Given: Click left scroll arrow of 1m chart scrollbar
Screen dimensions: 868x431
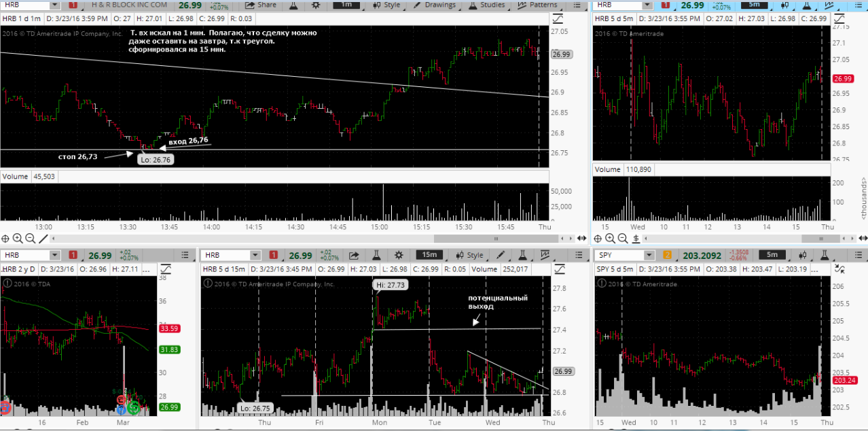Looking at the screenshot, I should click(52, 239).
